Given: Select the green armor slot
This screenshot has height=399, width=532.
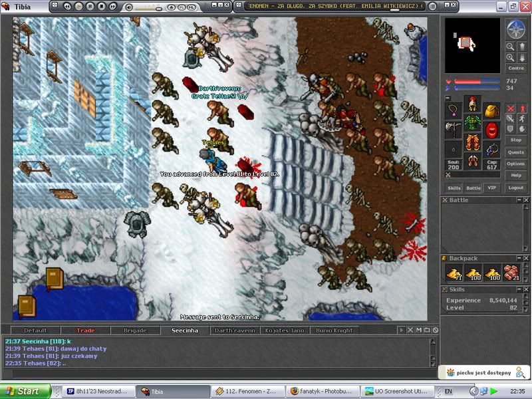Looking at the screenshot, I should coord(473,123).
